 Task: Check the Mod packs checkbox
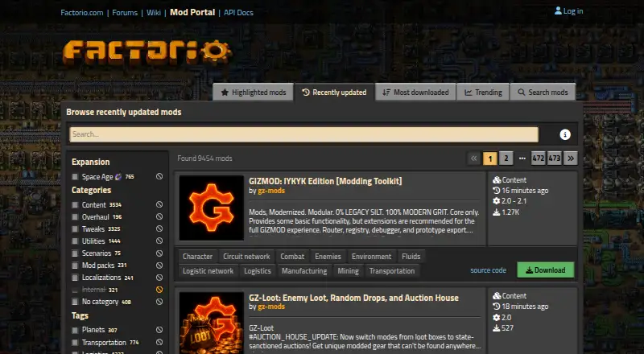(75, 265)
